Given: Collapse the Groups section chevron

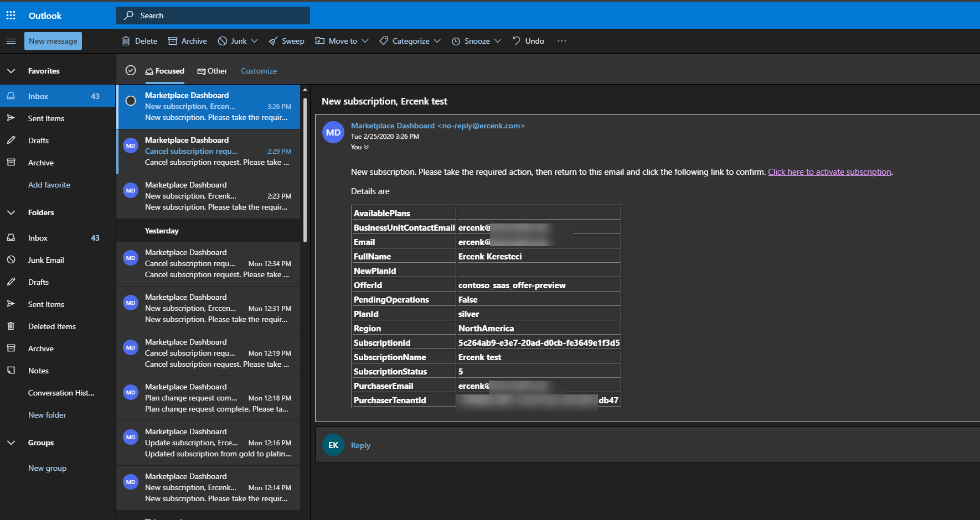Looking at the screenshot, I should [x=11, y=443].
